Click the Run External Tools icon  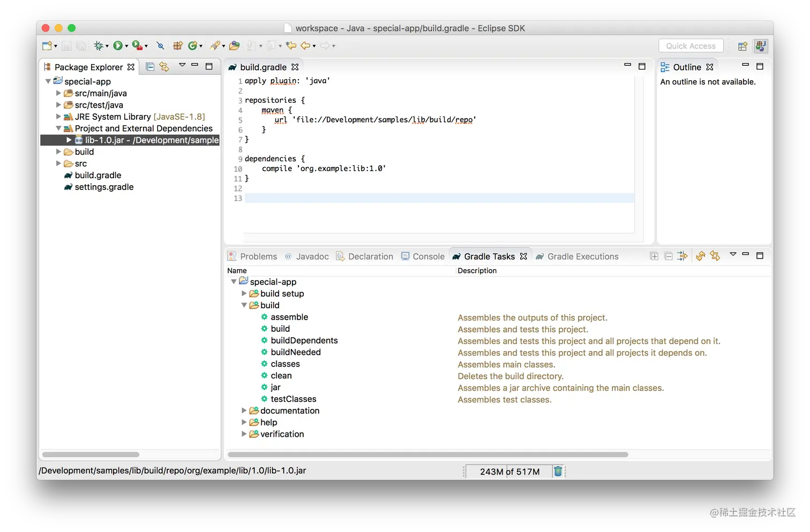tap(138, 46)
